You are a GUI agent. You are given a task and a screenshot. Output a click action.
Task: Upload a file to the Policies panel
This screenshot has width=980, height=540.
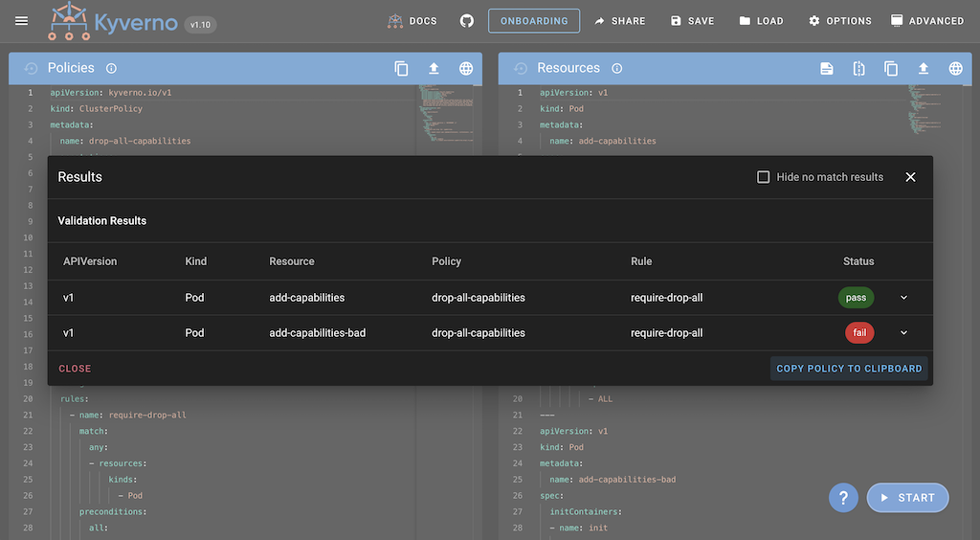(434, 68)
